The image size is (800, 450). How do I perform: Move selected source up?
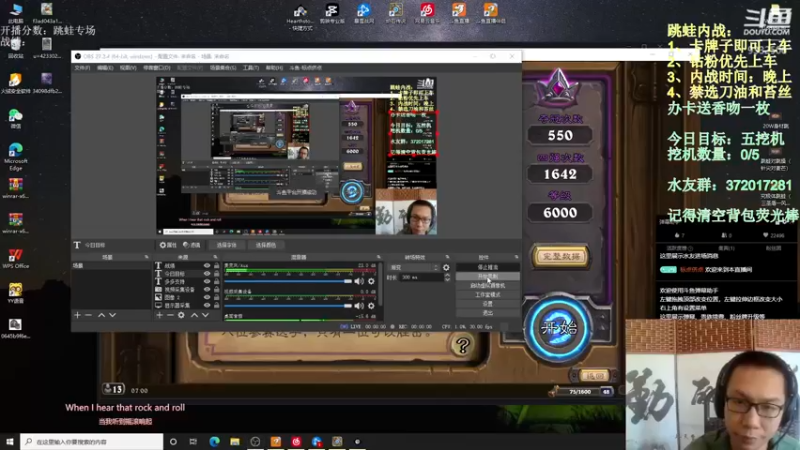[194, 315]
